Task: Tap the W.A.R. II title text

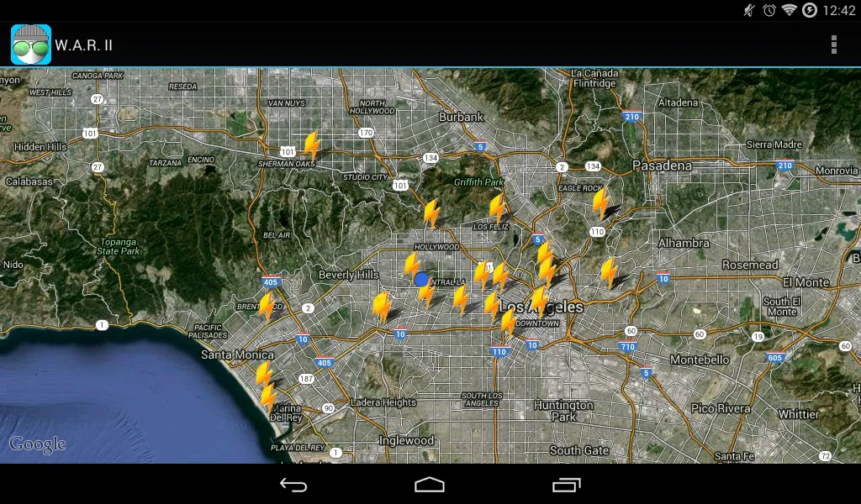Action: click(83, 45)
